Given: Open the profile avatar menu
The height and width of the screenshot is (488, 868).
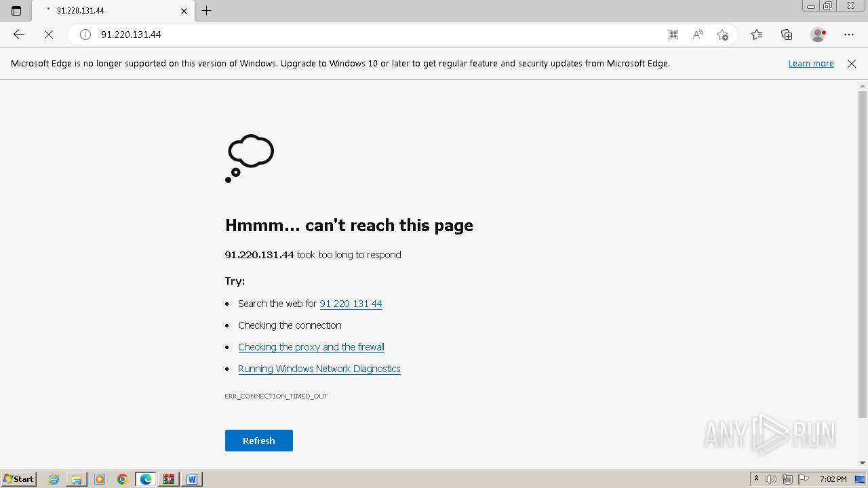Looking at the screenshot, I should click(x=818, y=35).
